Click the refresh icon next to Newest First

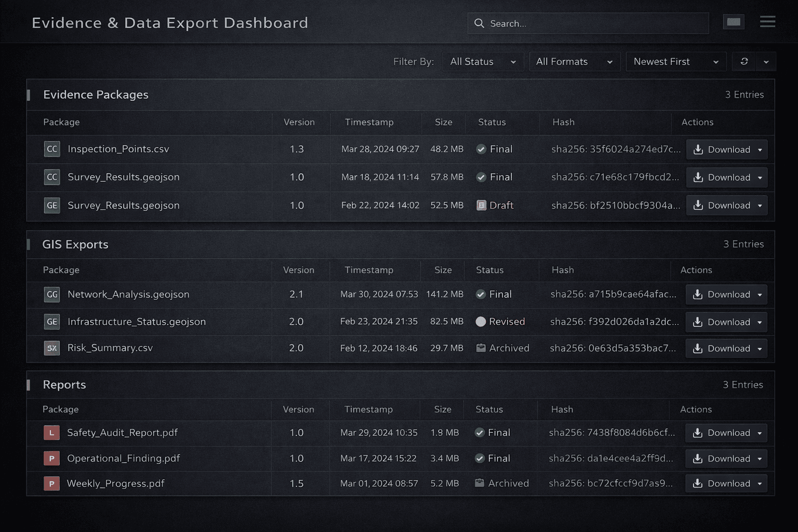(x=744, y=61)
